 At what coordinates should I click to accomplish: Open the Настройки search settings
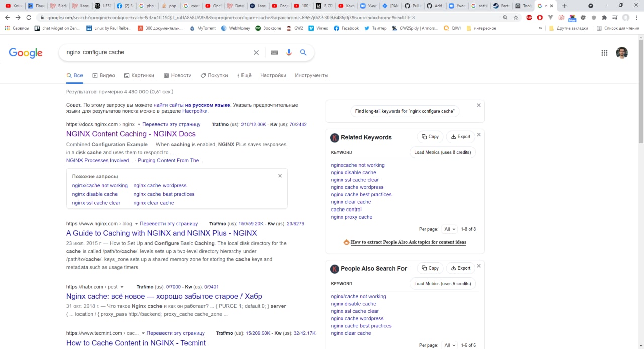(273, 75)
